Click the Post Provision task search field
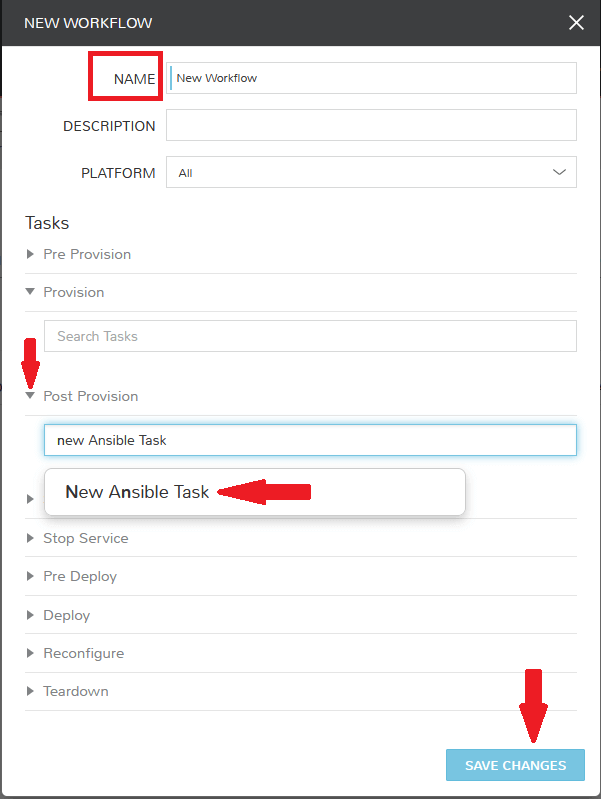 click(310, 440)
